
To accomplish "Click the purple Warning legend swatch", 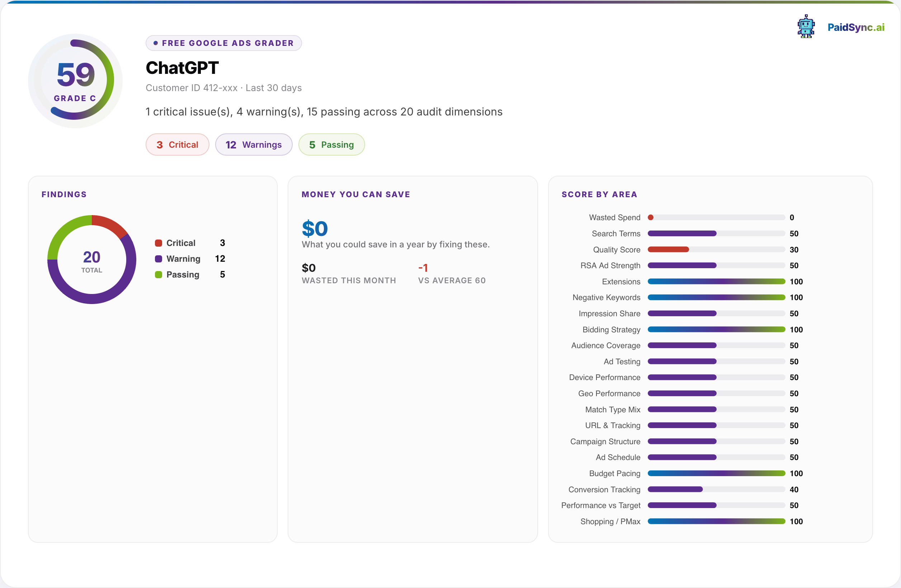I will click(x=159, y=259).
